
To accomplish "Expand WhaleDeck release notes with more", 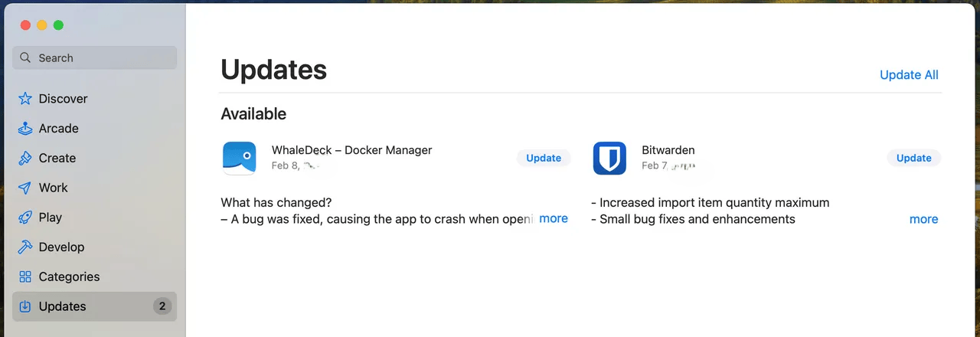I will coord(553,219).
